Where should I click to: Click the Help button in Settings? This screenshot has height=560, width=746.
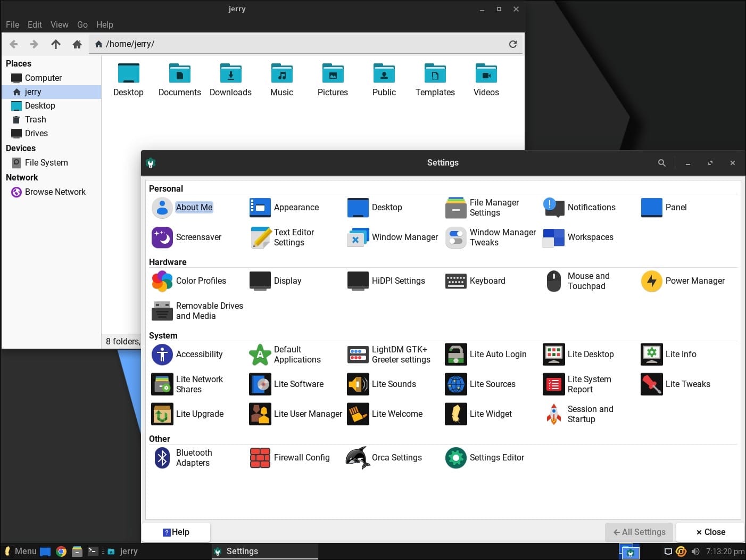tap(176, 532)
